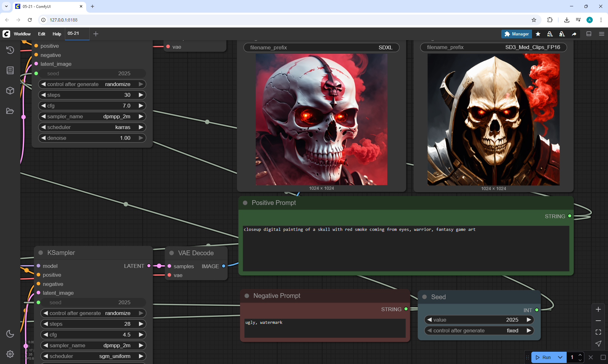This screenshot has height=364, width=608.
Task: Collapse the Negative Prompt node via its dot
Action: pyautogui.click(x=247, y=296)
